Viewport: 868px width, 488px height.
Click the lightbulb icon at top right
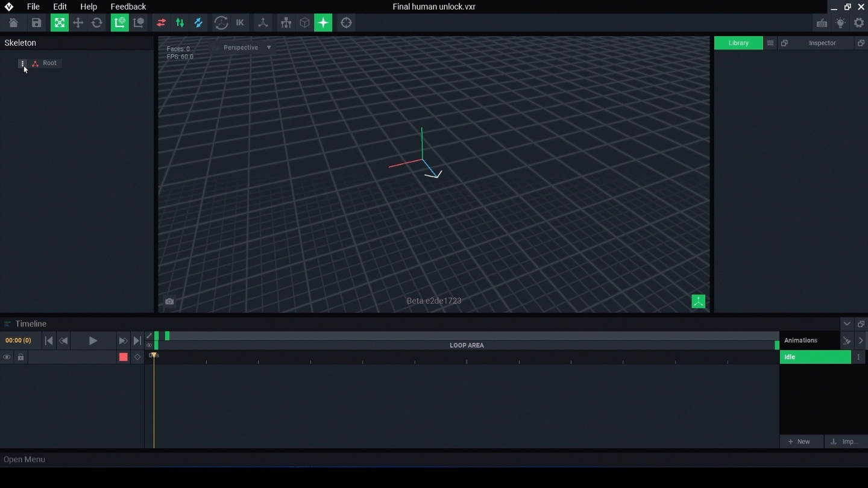point(840,23)
